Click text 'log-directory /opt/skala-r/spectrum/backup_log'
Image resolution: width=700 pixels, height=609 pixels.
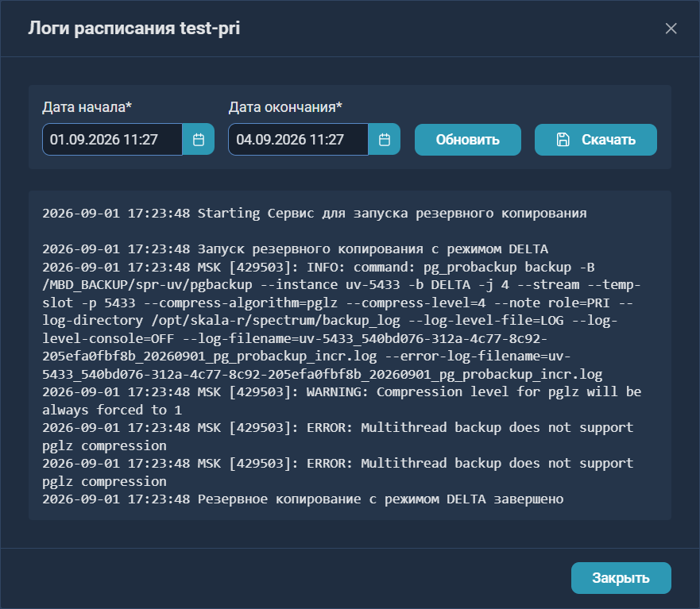tap(221, 320)
